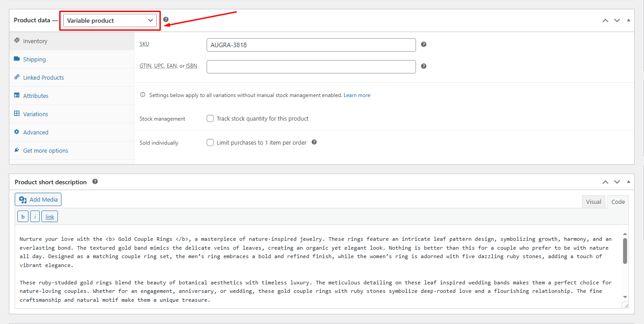644x324 pixels.
Task: Move Product data panel down
Action: click(617, 20)
